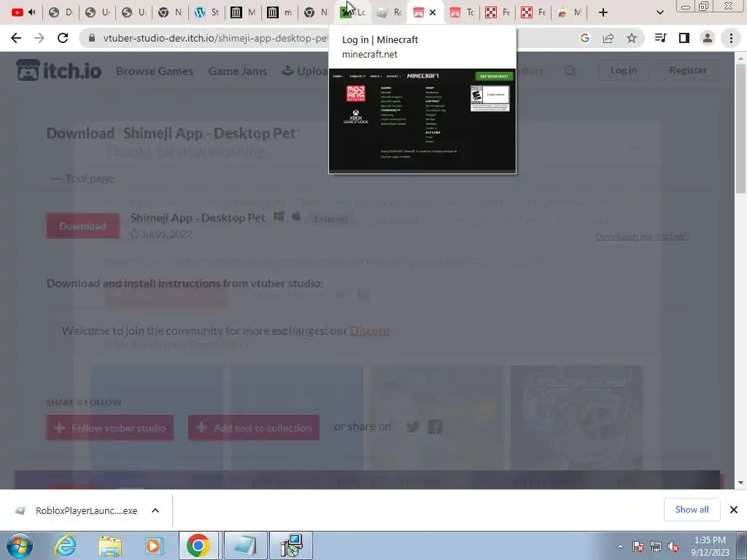The height and width of the screenshot is (560, 747).
Task: Open the notepad-style taskbar app
Action: [245, 545]
